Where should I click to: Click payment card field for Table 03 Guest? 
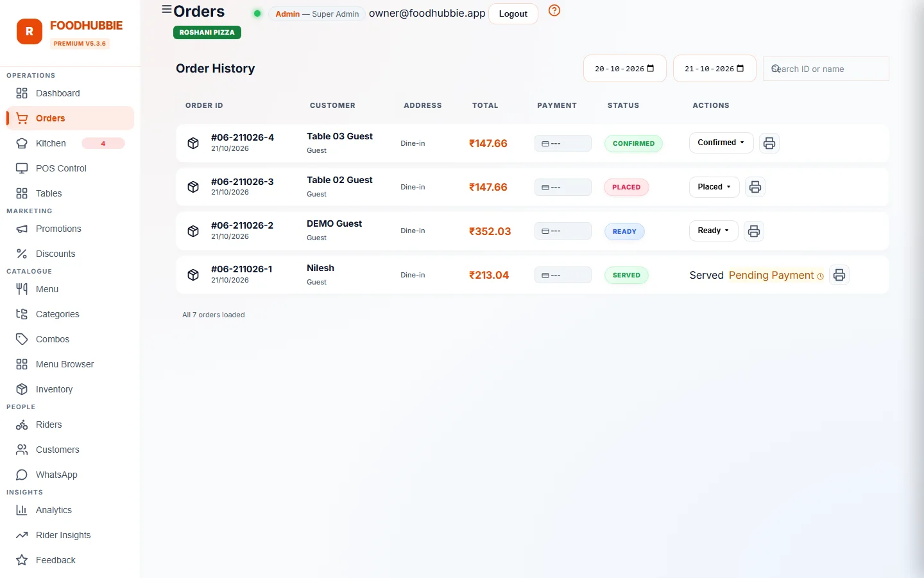tap(563, 143)
